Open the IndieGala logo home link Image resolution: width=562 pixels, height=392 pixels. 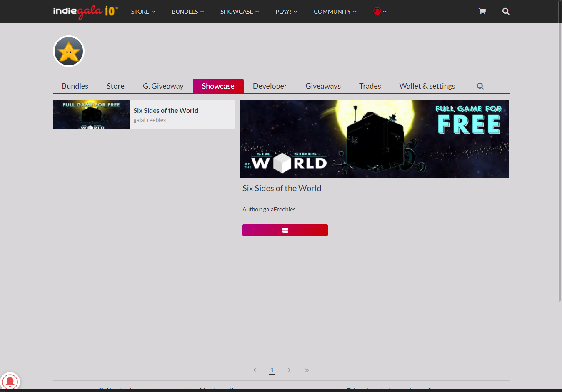tap(85, 12)
